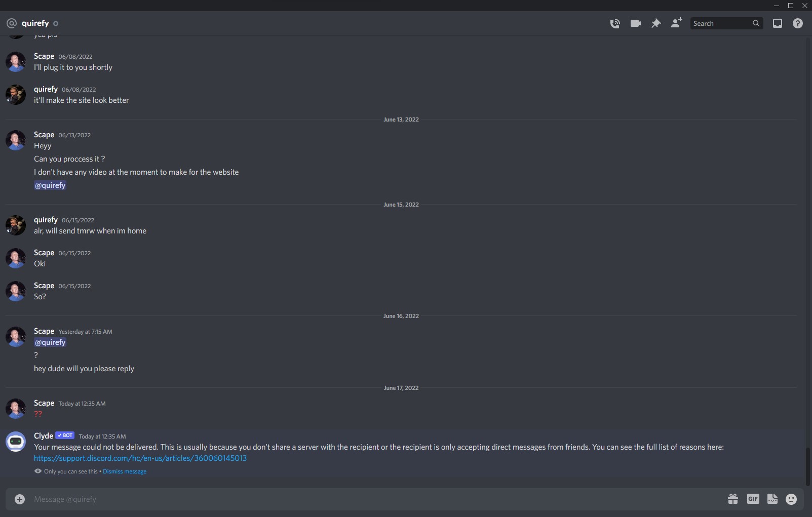The width and height of the screenshot is (812, 517).
Task: Click the 'I'll plug it to you shortly' message
Action: (x=73, y=67)
